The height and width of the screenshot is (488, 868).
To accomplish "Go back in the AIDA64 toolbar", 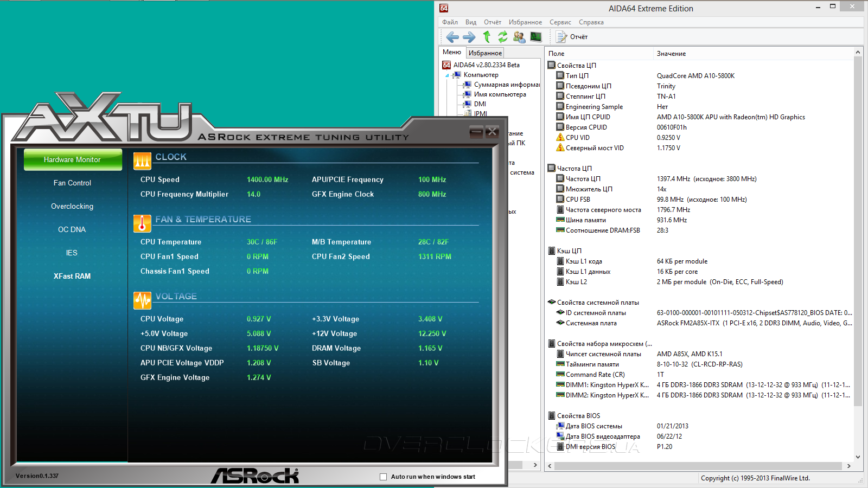I will pyautogui.click(x=452, y=37).
